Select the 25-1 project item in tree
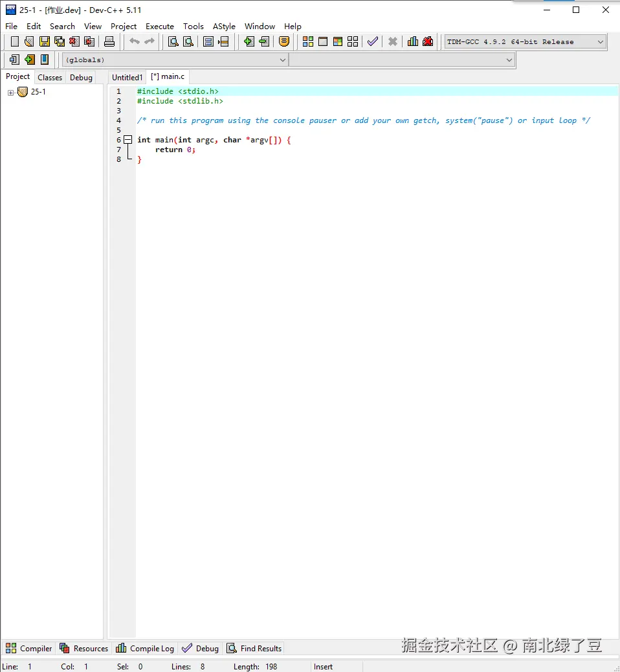 38,92
